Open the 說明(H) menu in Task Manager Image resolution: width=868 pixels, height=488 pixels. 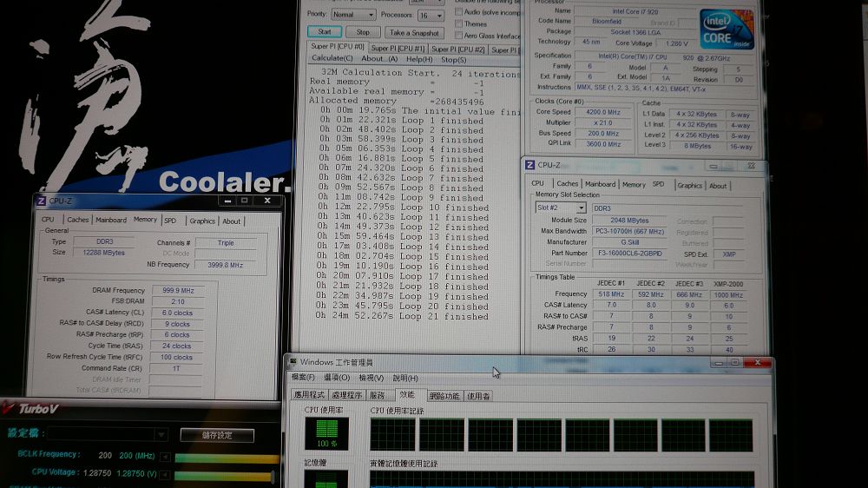[x=405, y=378]
